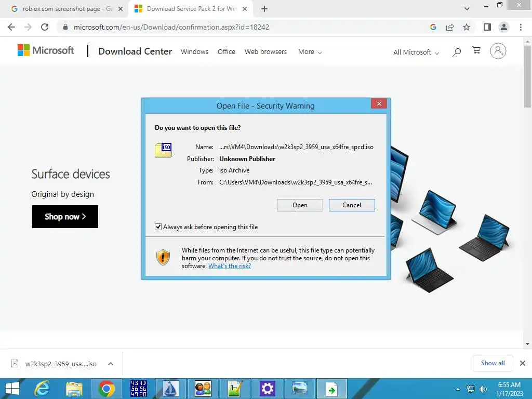Screen dimensions: 532x399
Task: Click the share page icon
Action: pyautogui.click(x=450, y=27)
